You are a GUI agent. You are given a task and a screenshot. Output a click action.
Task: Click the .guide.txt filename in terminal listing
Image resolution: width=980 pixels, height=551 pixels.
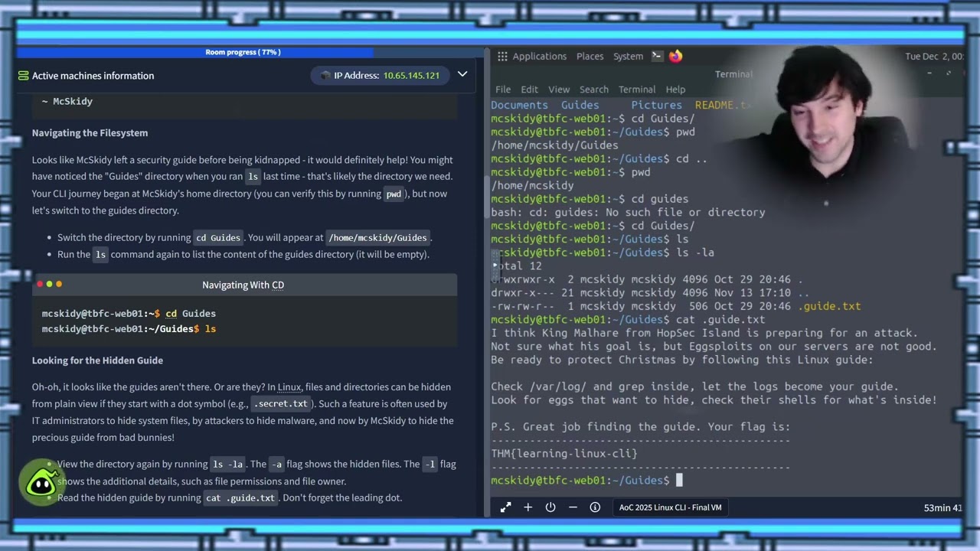coord(829,306)
